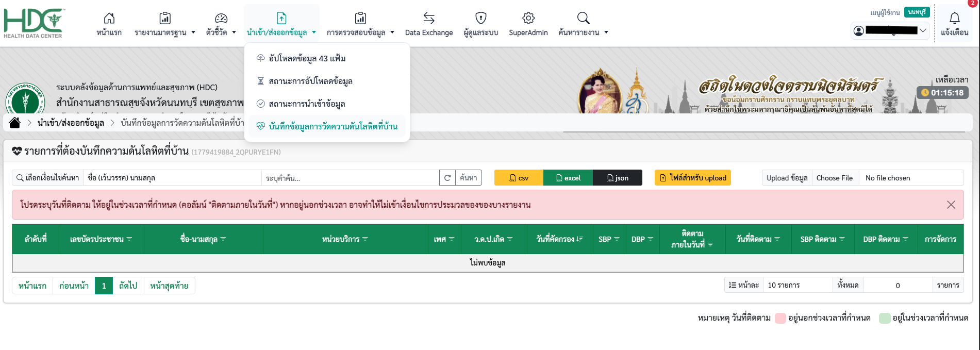Screen dimensions: 980x350
Task: Click the user avatar icon
Action: 859,31
